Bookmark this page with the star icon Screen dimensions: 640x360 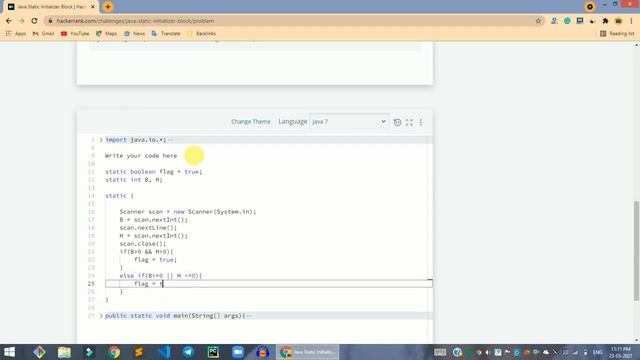point(538,21)
